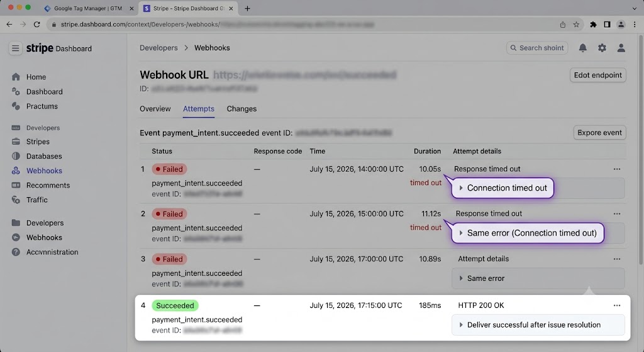Open more options for attempt 4
The width and height of the screenshot is (644, 352).
pos(617,305)
